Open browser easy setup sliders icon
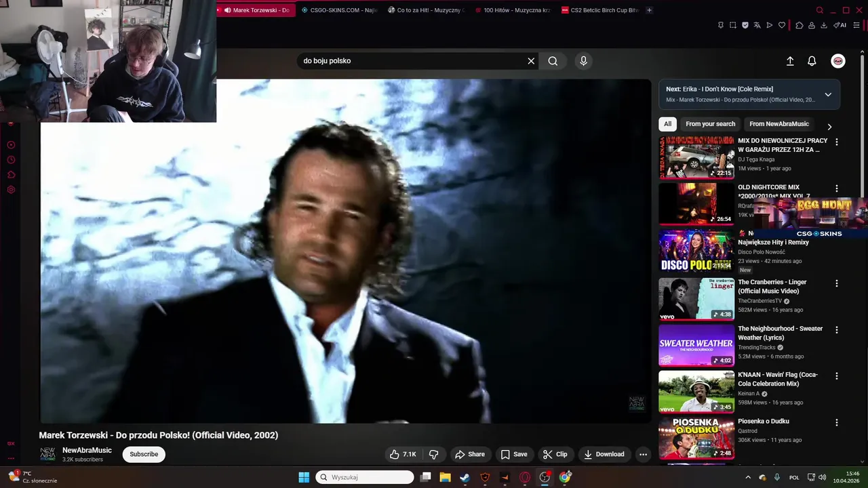This screenshot has width=868, height=488. [856, 25]
